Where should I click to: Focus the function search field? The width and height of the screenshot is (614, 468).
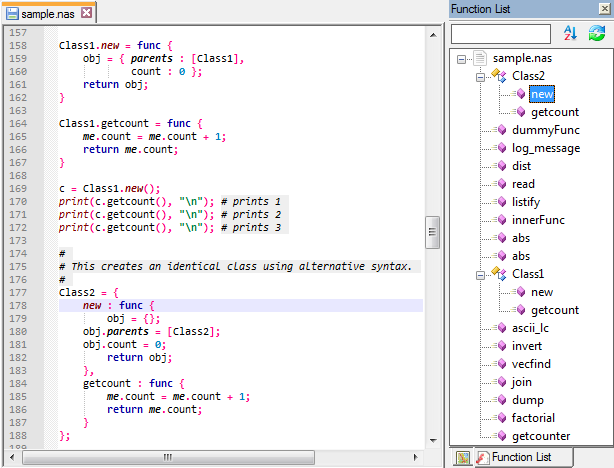(501, 34)
